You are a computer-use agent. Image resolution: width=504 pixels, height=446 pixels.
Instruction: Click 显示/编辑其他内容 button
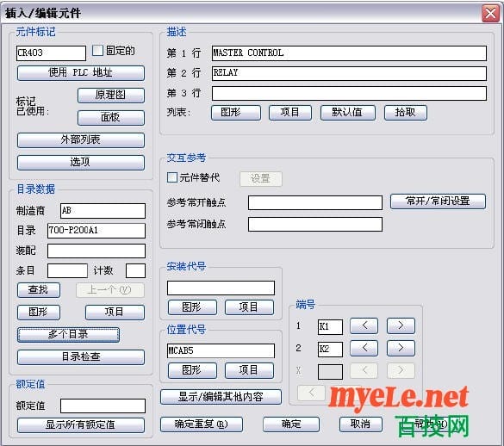(x=221, y=397)
